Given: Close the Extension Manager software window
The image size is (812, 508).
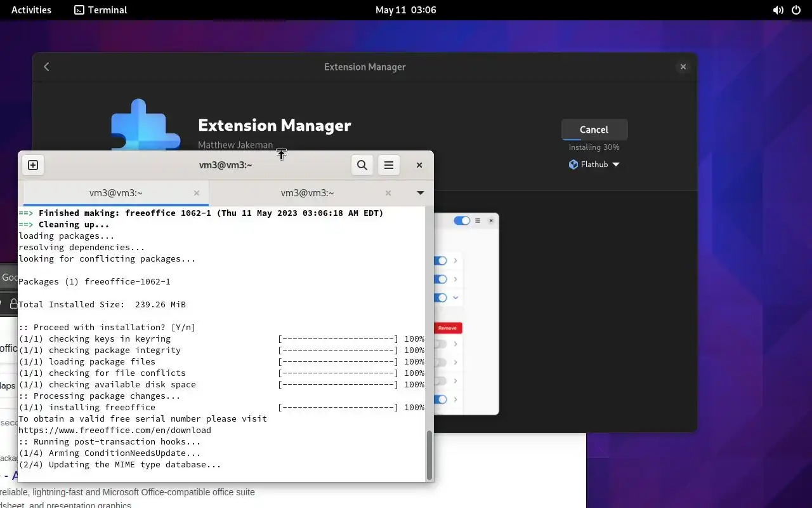Looking at the screenshot, I should (x=683, y=67).
